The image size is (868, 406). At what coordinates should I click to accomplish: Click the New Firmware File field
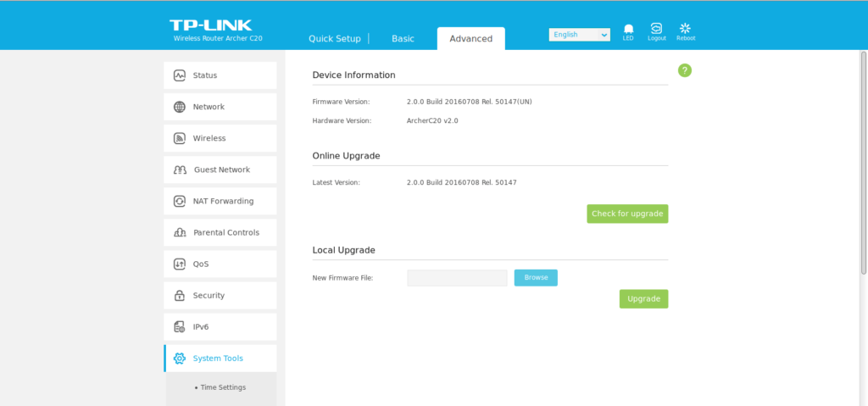point(457,278)
